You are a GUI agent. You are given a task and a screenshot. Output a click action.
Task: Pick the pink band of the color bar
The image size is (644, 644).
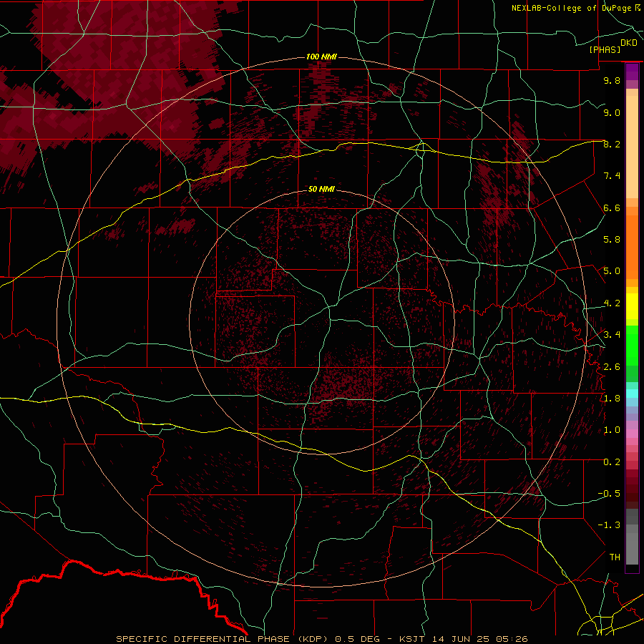[x=632, y=434]
